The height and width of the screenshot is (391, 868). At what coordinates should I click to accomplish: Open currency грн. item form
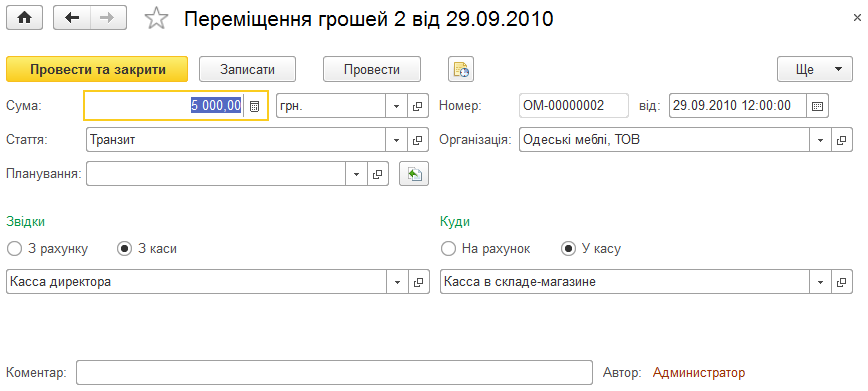tap(418, 106)
